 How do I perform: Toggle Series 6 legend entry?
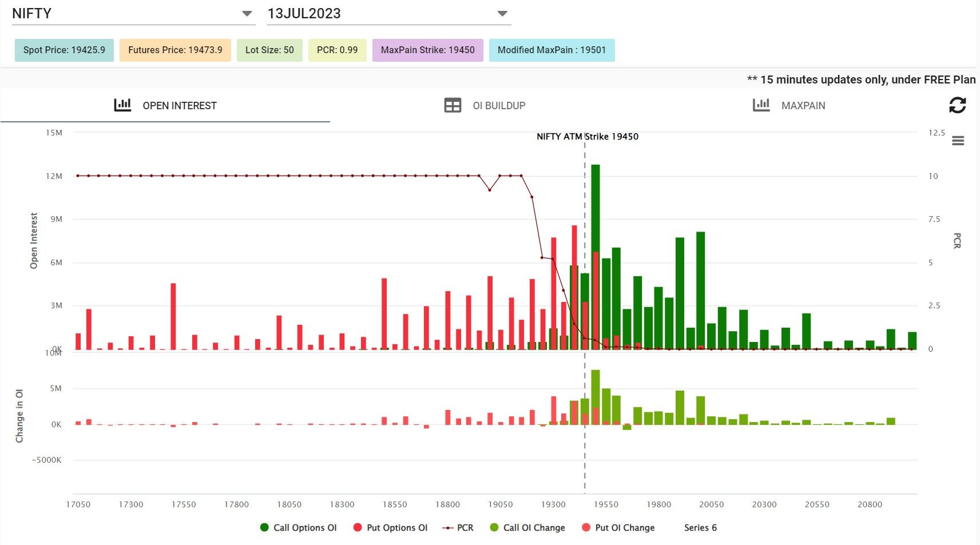pos(700,527)
